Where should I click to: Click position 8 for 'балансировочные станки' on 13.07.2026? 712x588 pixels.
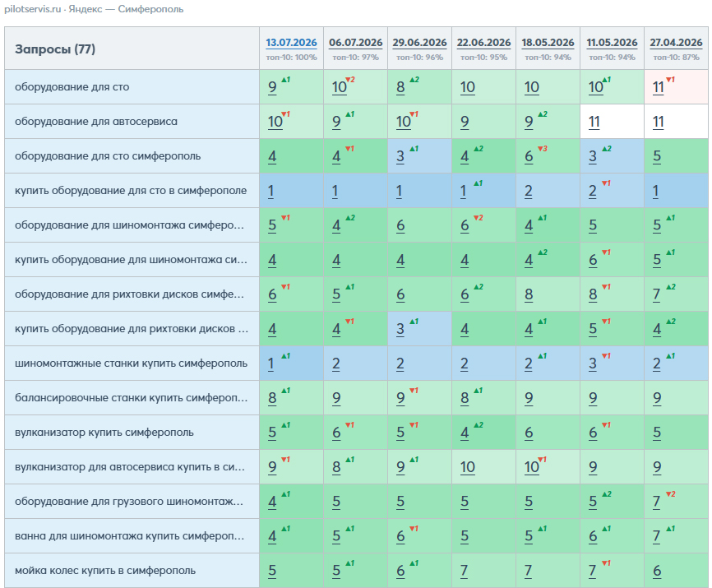(272, 398)
